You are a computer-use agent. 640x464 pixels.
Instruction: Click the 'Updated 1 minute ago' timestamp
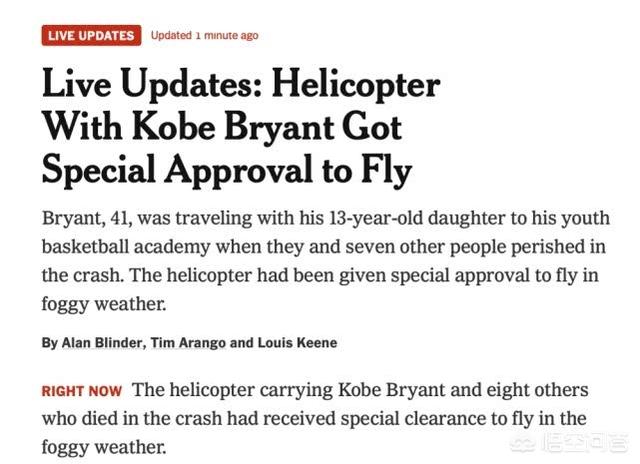pyautogui.click(x=204, y=36)
